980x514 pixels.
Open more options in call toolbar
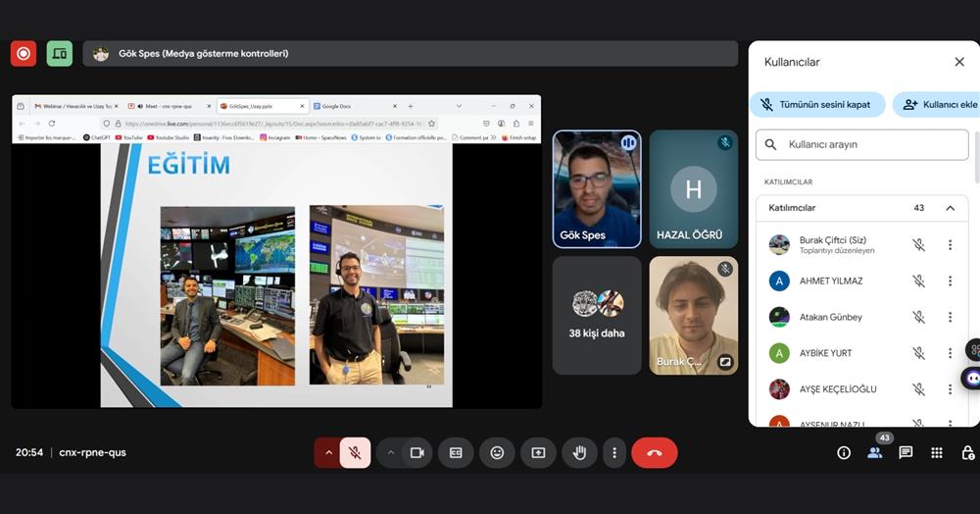pyautogui.click(x=614, y=453)
